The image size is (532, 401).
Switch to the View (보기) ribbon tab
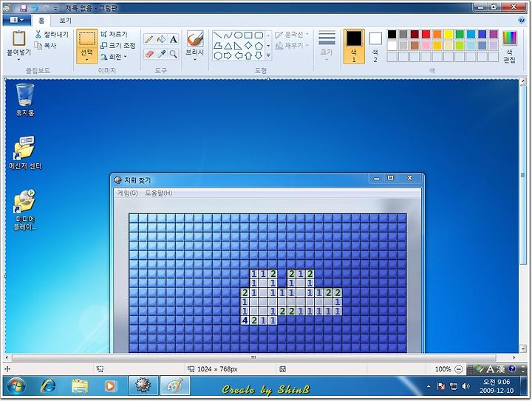[66, 21]
